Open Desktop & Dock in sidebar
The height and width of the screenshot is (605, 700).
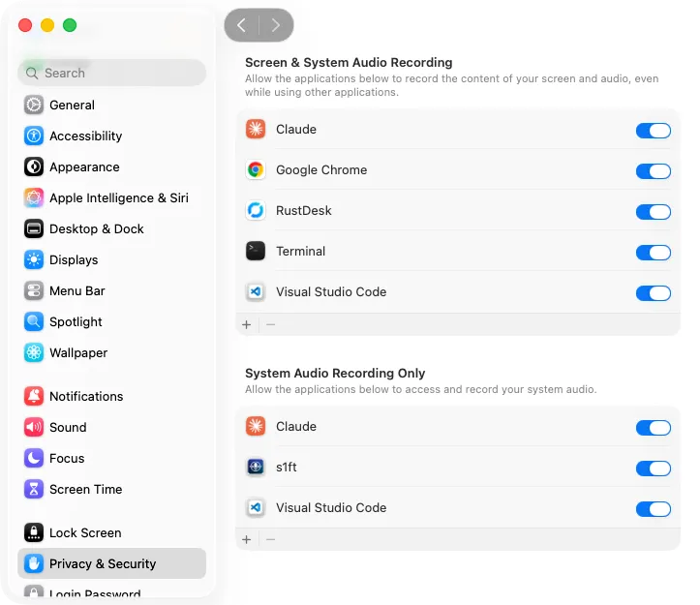pos(111,228)
